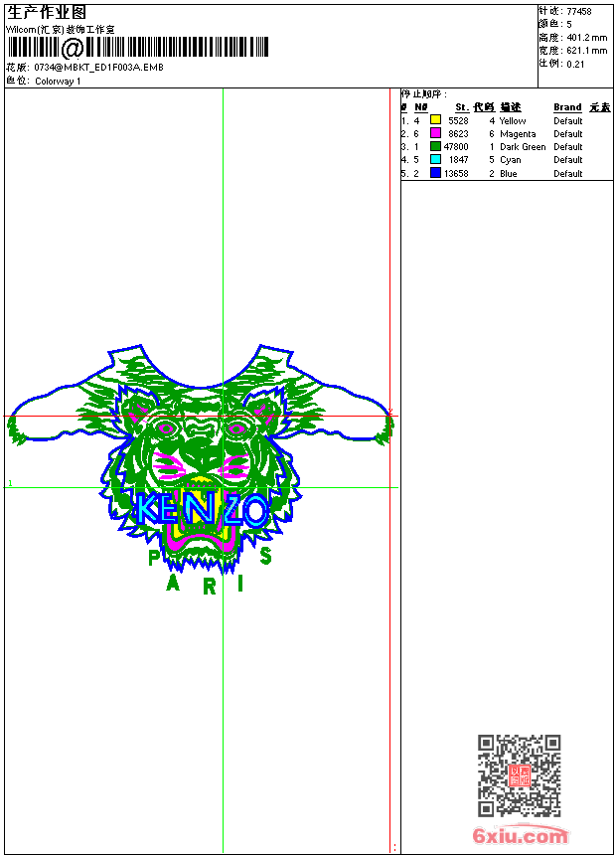Click the KENZO lettering in the design
Image resolution: width=616 pixels, height=855 pixels.
tap(201, 509)
